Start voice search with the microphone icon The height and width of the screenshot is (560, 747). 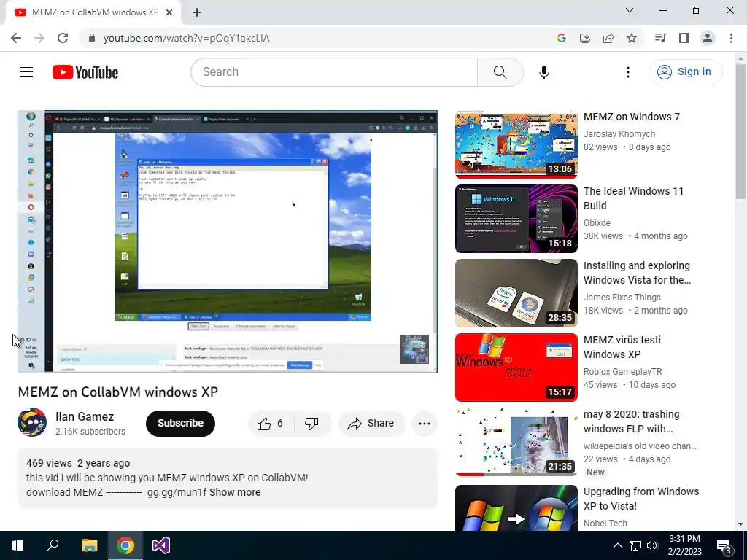point(543,72)
